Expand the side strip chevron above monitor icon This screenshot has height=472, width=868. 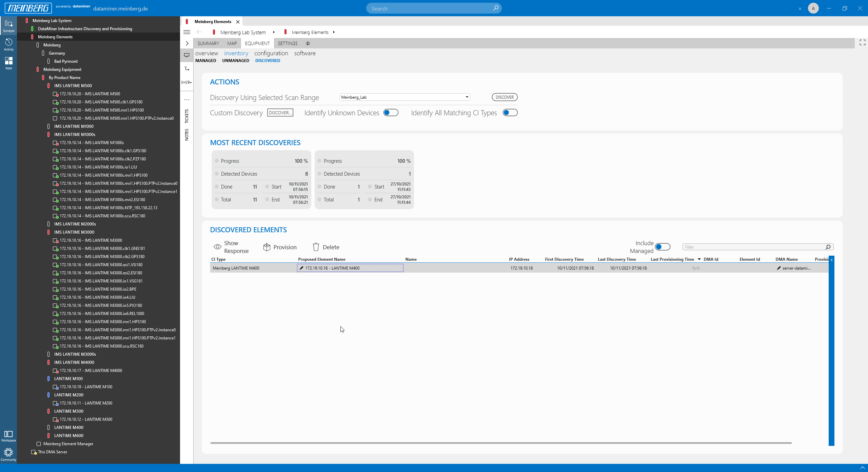[x=187, y=43]
